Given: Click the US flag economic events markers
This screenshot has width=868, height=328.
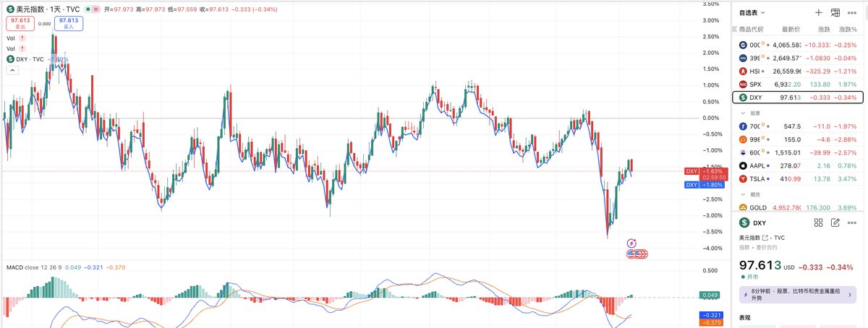Looking at the screenshot, I should point(637,254).
